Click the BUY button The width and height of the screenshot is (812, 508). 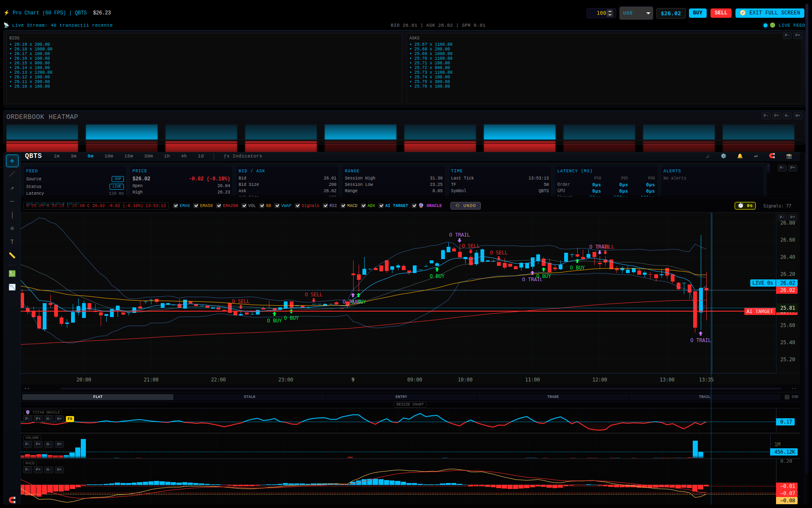[x=698, y=13]
